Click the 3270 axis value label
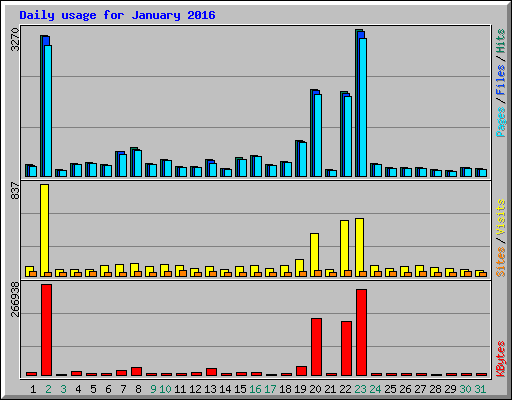 (x=15, y=40)
